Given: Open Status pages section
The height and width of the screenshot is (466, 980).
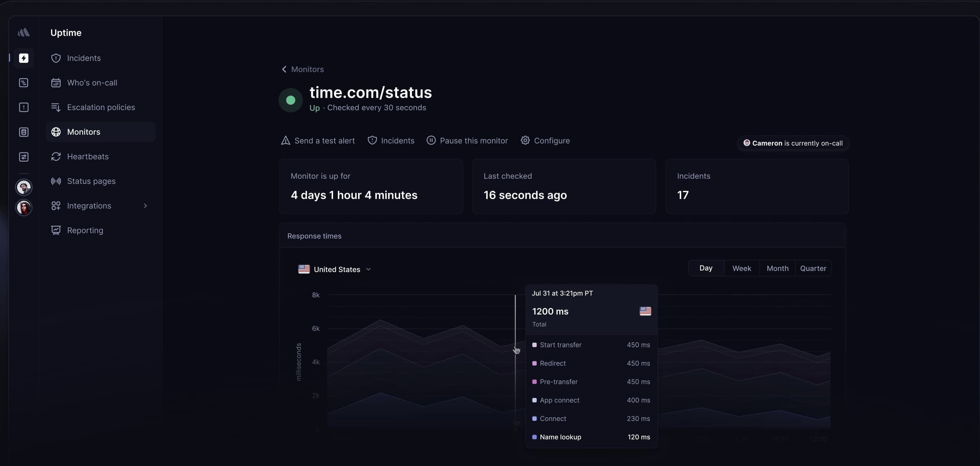Looking at the screenshot, I should coord(101,181).
